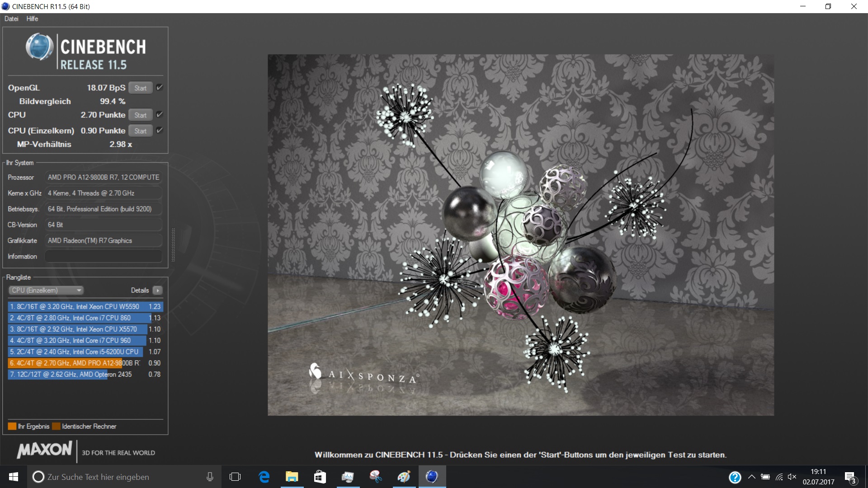Viewport: 868px width, 488px height.
Task: Toggle the CPU test checkbox
Action: [x=160, y=115]
